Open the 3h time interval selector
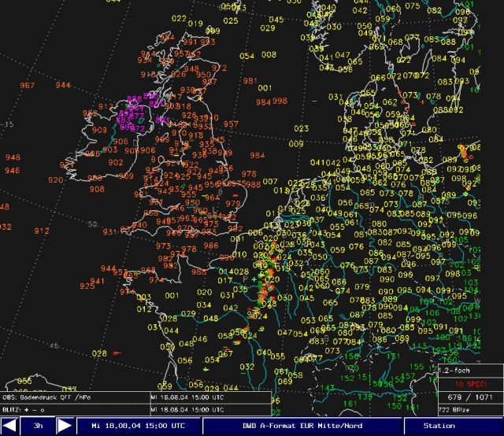 click(x=38, y=426)
